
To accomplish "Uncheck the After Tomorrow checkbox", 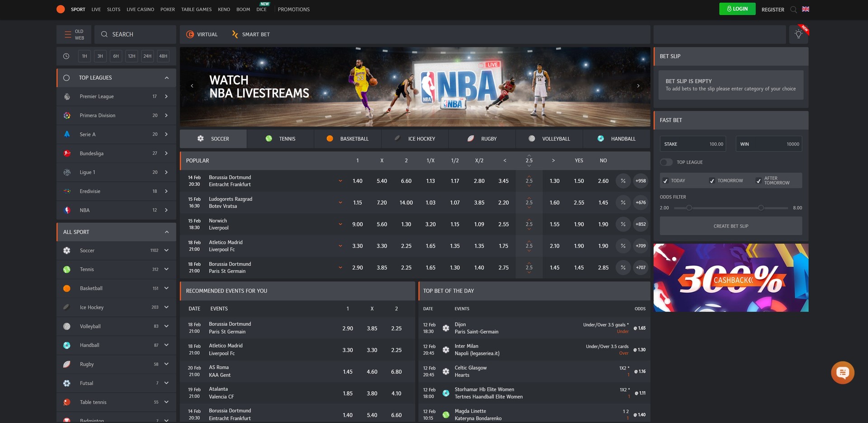I will point(759,181).
